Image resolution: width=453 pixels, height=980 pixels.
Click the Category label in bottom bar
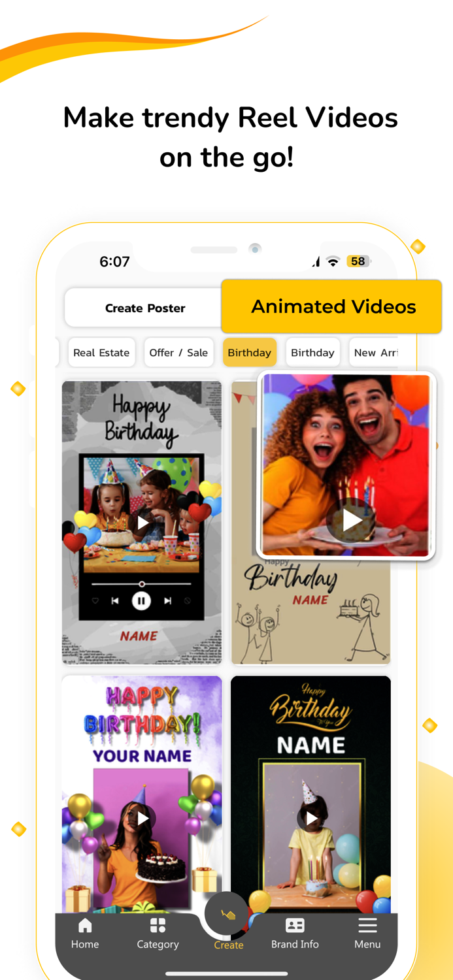coord(158,945)
